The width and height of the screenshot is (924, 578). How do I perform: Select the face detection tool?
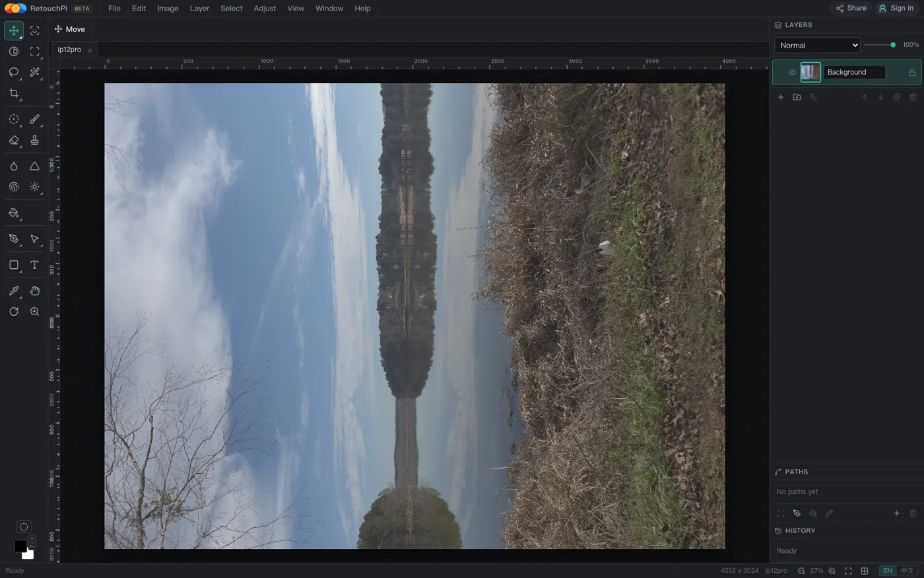click(35, 30)
